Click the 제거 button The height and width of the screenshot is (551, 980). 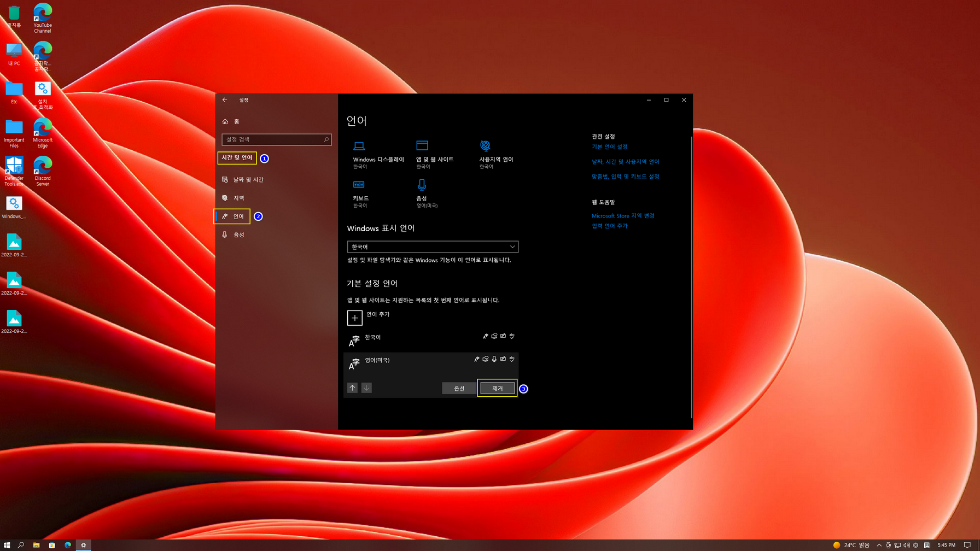coord(497,388)
